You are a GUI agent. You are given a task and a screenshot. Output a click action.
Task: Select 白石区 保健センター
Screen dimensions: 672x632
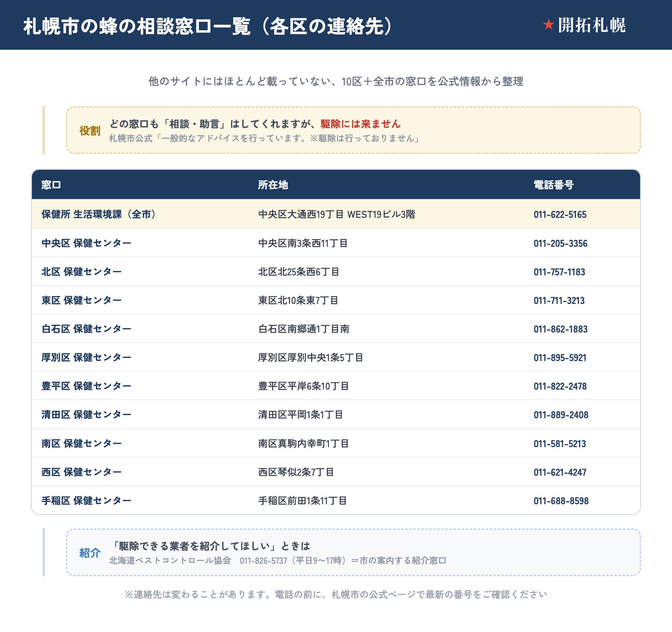86,329
